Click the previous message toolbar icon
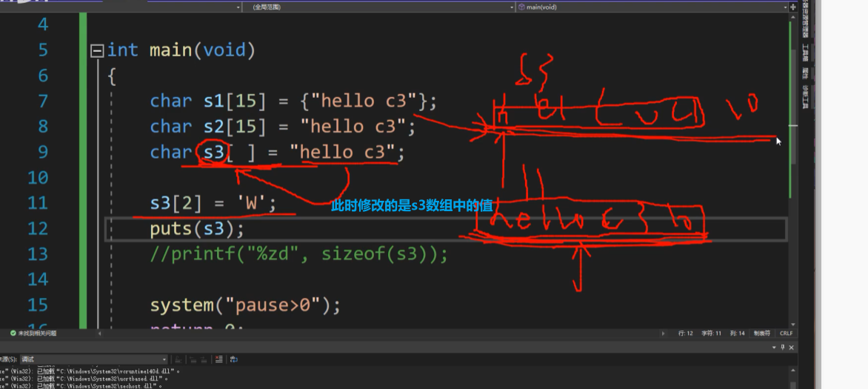The height and width of the screenshot is (389, 868). pyautogui.click(x=192, y=359)
